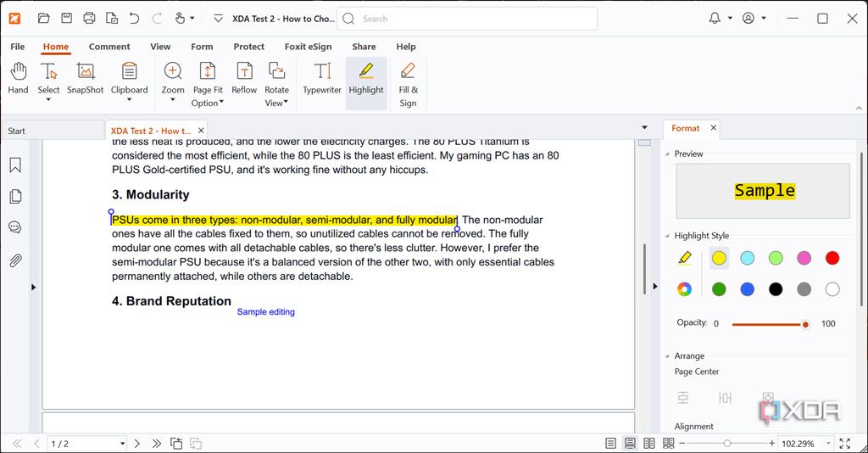Choose the pink highlight color

pyautogui.click(x=804, y=258)
